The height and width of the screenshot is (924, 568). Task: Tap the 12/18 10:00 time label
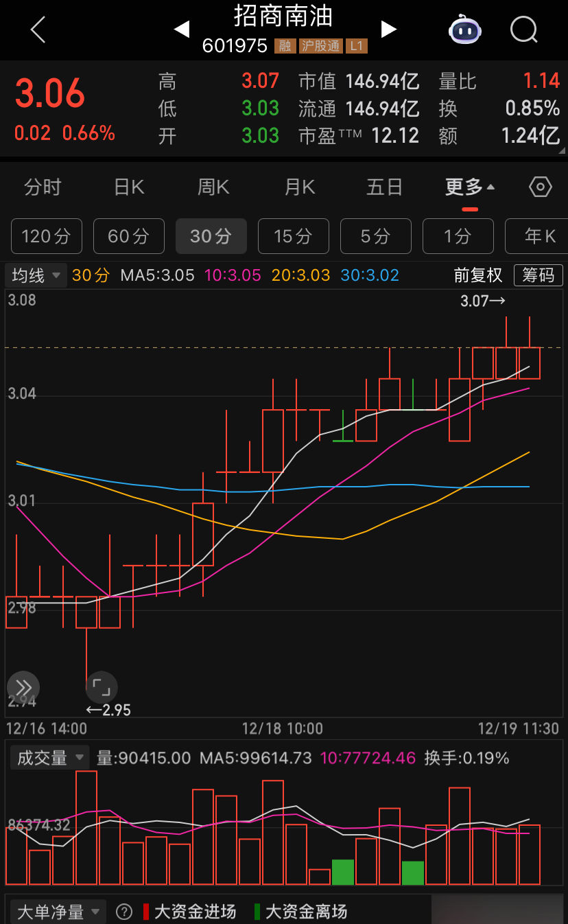tap(283, 728)
